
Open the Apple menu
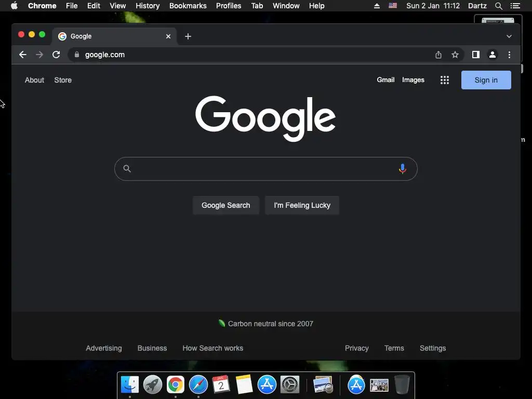14,6
